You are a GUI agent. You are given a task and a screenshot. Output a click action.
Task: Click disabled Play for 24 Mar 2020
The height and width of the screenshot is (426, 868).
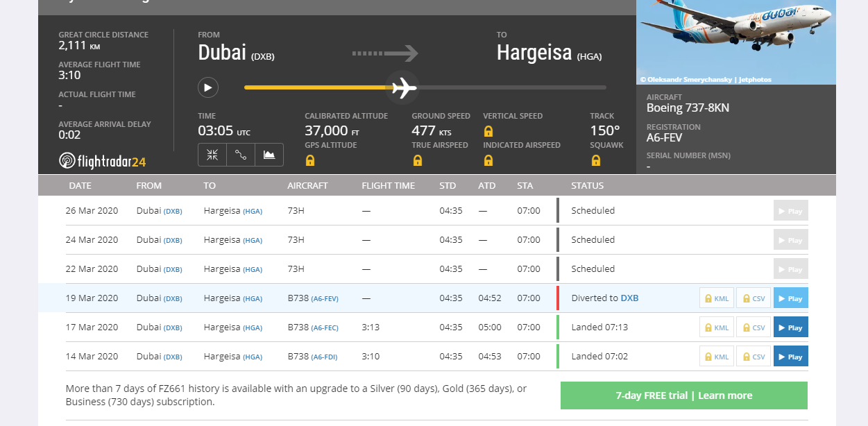click(791, 240)
